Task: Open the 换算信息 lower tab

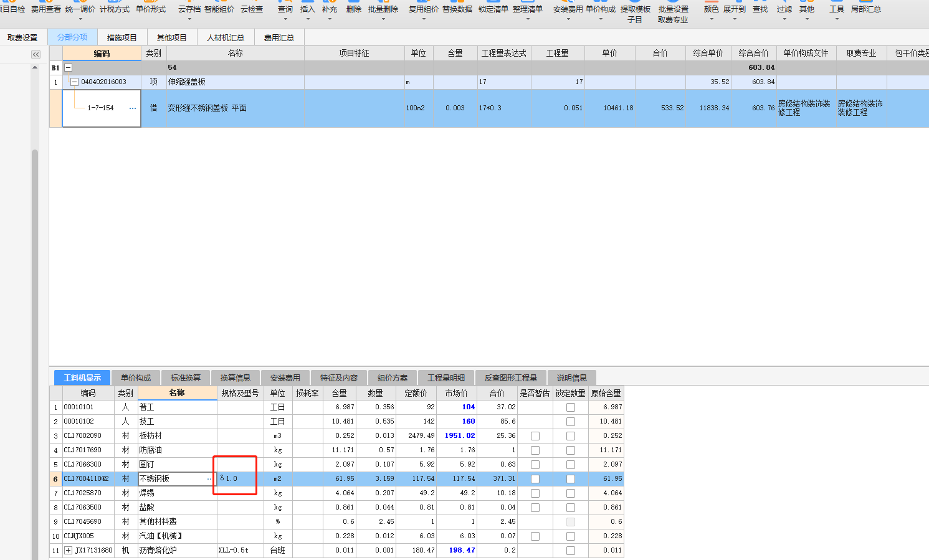Action: [x=236, y=377]
